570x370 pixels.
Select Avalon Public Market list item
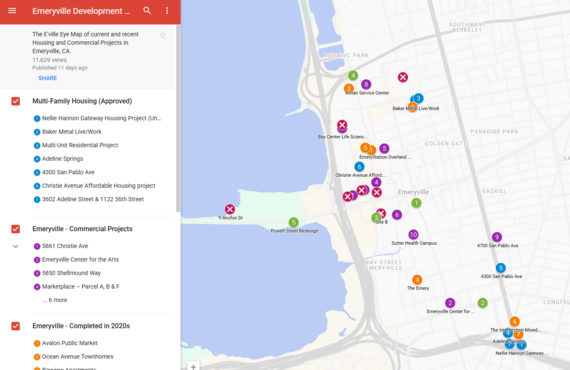point(66,343)
